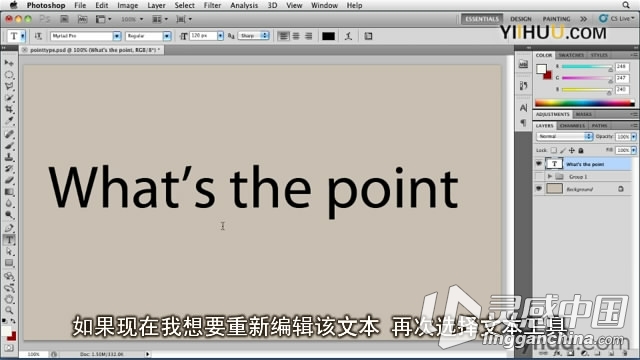The height and width of the screenshot is (360, 640).
Task: Open the layer Fill dropdown arrow
Action: (x=633, y=150)
